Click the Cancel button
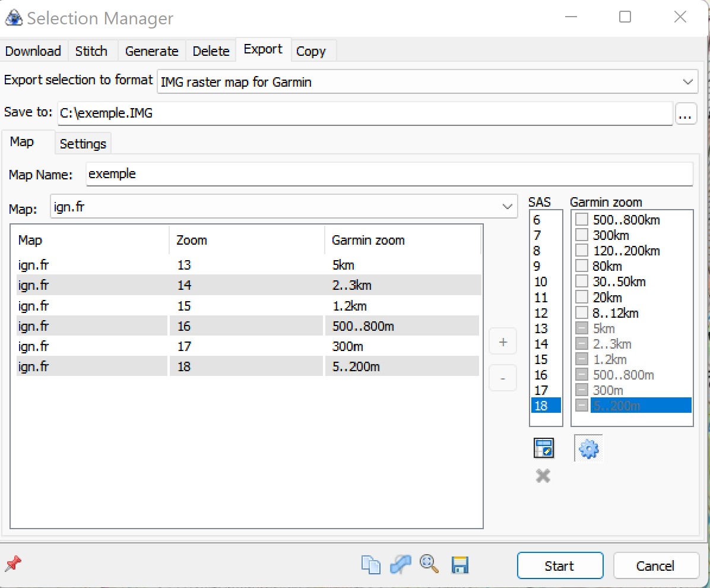Image resolution: width=710 pixels, height=588 pixels. (655, 565)
